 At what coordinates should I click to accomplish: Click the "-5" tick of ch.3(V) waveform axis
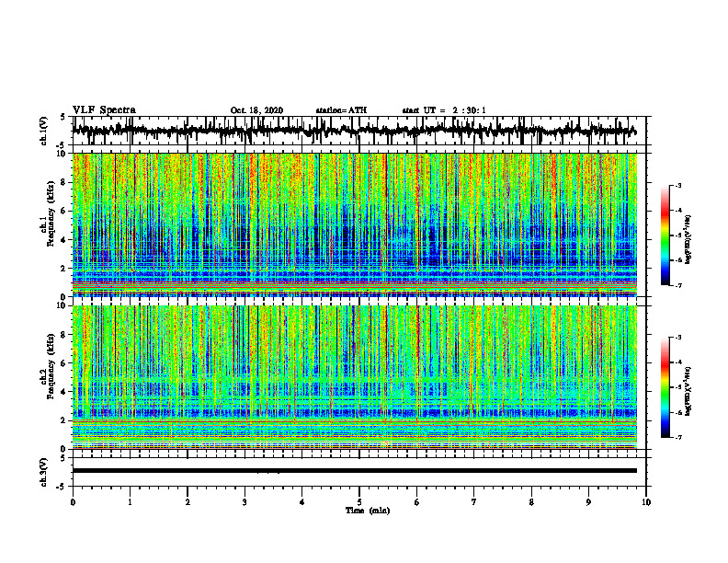point(62,487)
